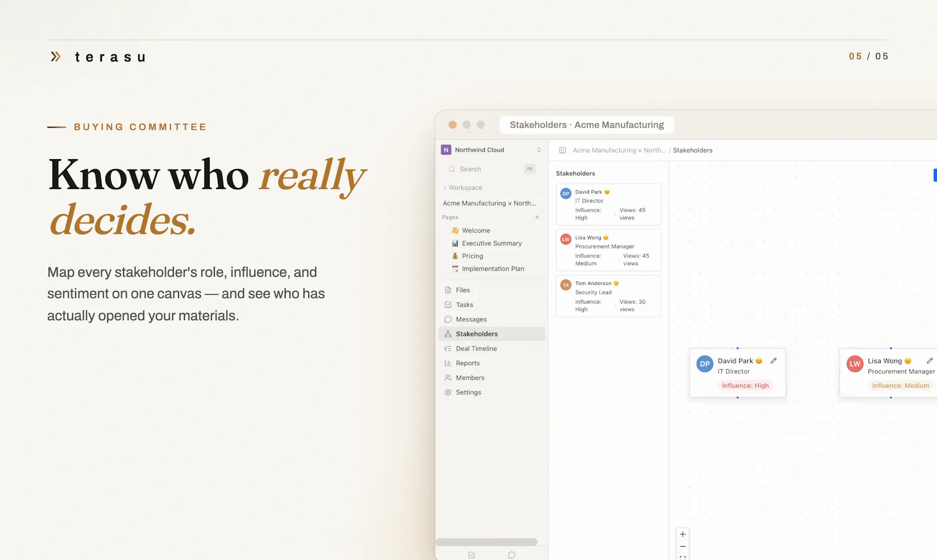Select Lisa Wong card in stakeholder list
Screen dimensions: 937x560
[x=608, y=250]
